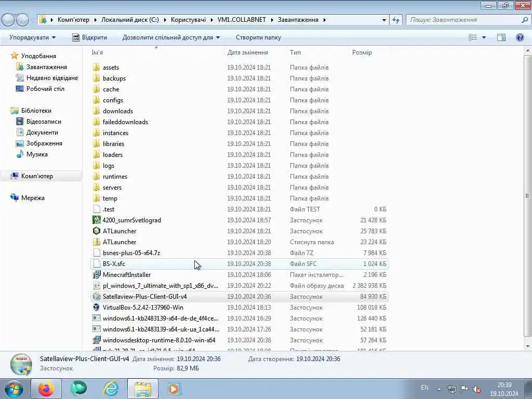The height and width of the screenshot is (399, 532).
Task: Click the EN language indicator
Action: tap(424, 388)
